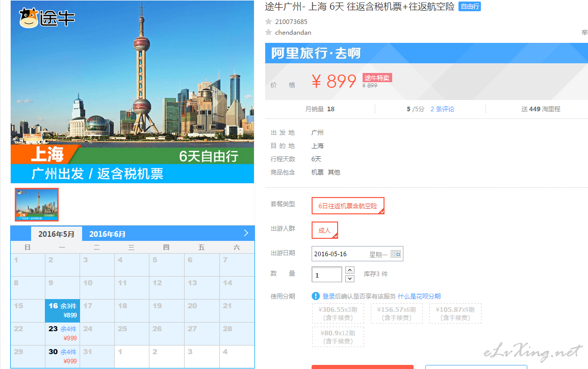588x369 pixels.
Task: Select May 23 date with 余4件
Action: point(62,333)
